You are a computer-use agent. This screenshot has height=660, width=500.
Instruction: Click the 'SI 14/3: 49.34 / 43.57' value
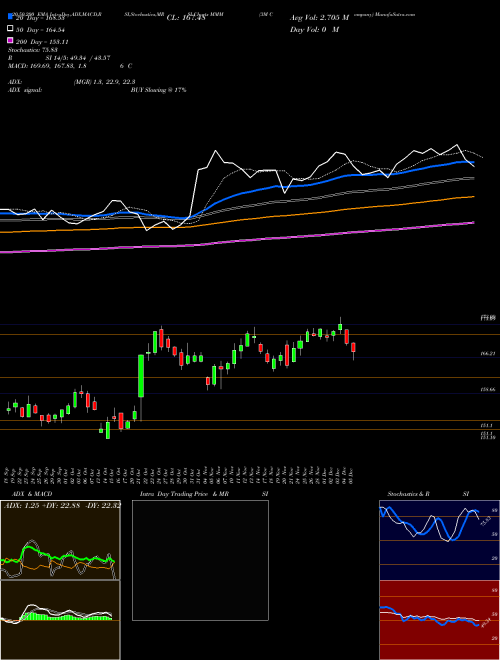pyautogui.click(x=77, y=58)
